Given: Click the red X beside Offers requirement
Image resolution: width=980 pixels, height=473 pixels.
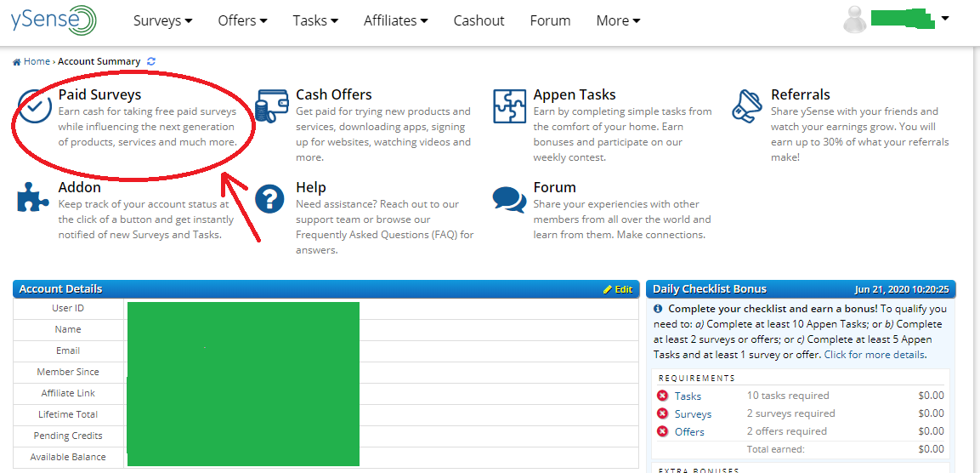Looking at the screenshot, I should point(662,431).
